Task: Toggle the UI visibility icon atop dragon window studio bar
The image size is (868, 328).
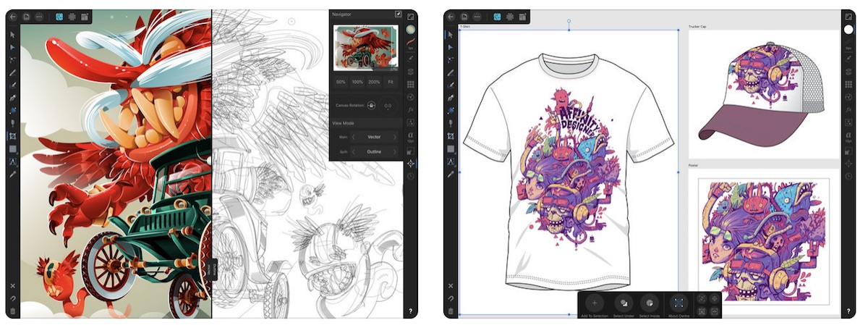Action: pos(410,15)
